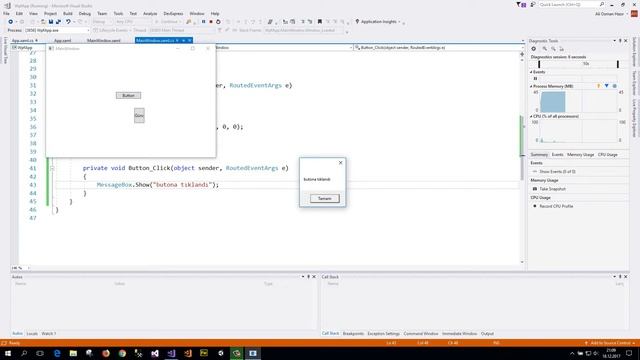Toggle the private bytes icon in Process Memory
This screenshot has height=360, width=640.
click(x=614, y=86)
